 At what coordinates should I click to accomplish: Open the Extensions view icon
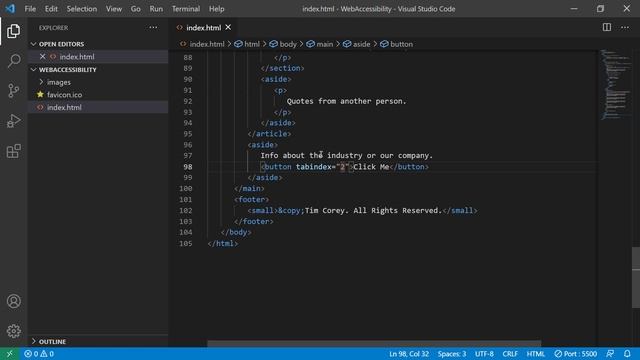click(x=13, y=151)
